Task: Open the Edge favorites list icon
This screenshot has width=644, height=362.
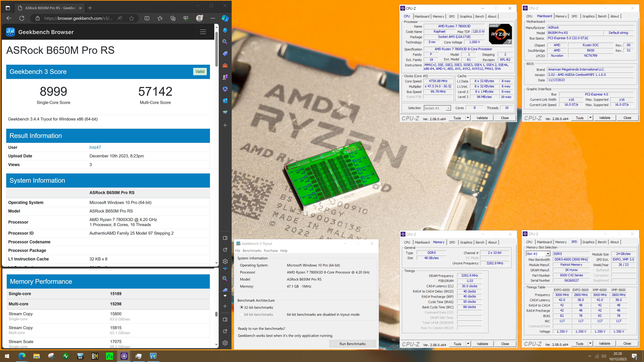Action: (x=160, y=18)
